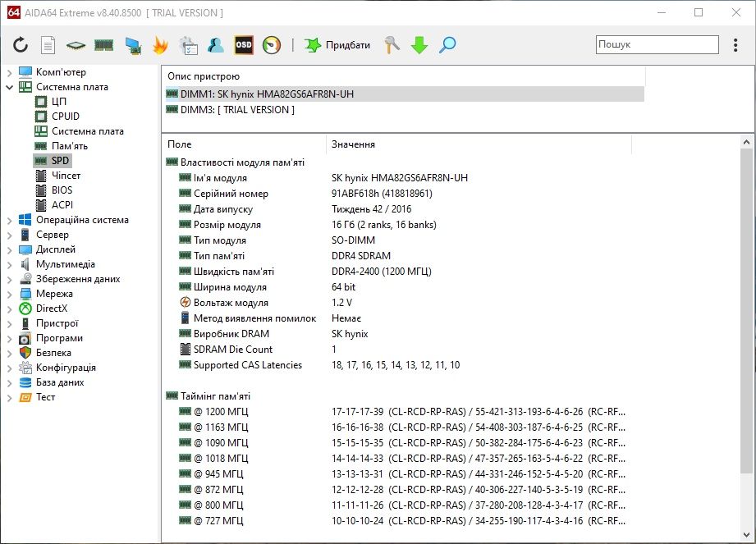Click the DirectX Xbox logo icon
The image size is (756, 544).
click(x=25, y=309)
